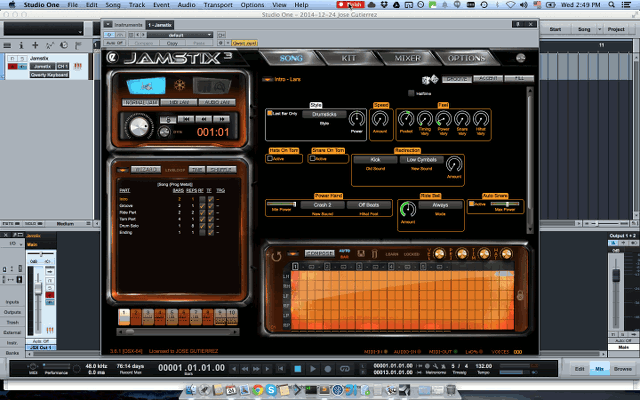Open the OPTIONS tab in Jamstix

click(466, 58)
